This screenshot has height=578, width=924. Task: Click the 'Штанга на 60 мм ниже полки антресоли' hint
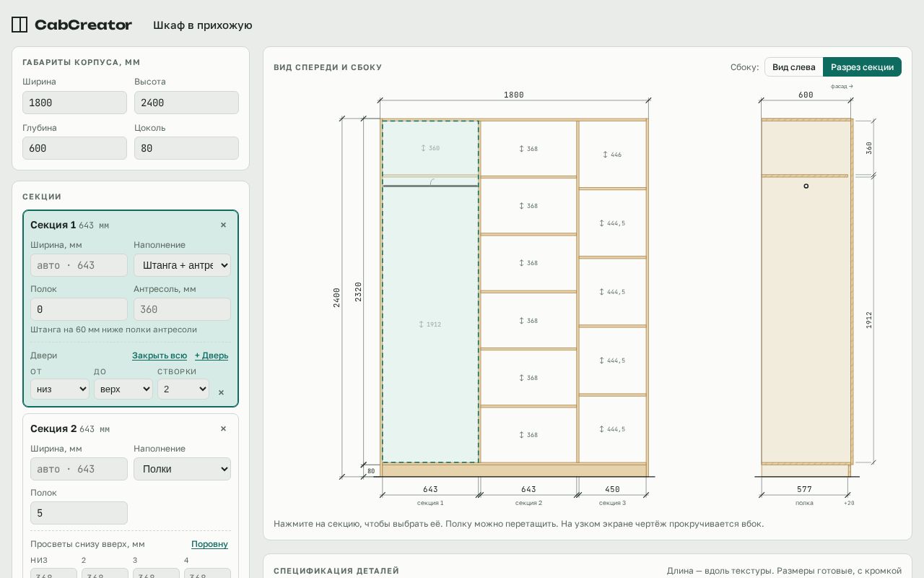[113, 329]
